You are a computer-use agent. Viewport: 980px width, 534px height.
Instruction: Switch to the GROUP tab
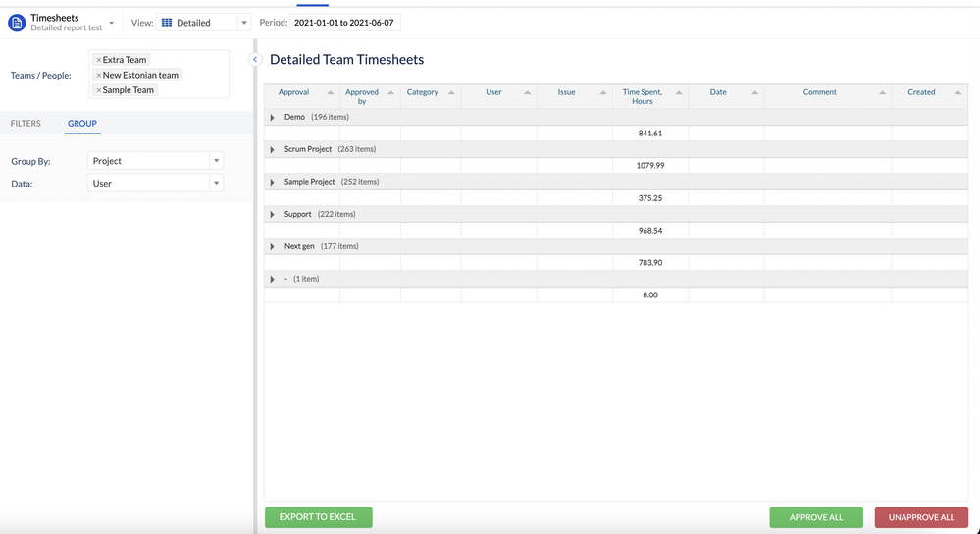pos(81,123)
